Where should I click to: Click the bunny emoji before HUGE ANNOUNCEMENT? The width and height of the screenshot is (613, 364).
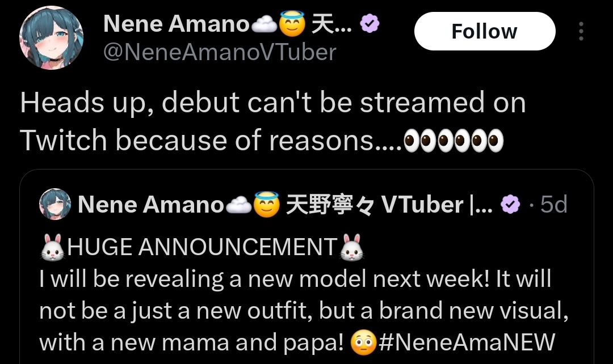pos(52,247)
